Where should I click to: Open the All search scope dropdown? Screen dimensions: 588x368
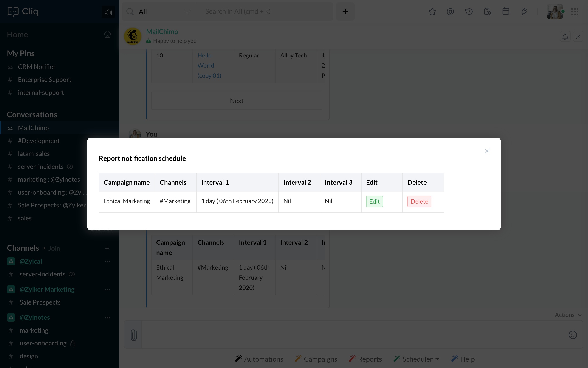[x=158, y=12]
